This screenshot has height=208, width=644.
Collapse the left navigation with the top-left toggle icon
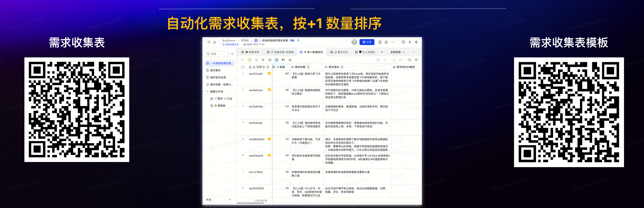coord(209,42)
